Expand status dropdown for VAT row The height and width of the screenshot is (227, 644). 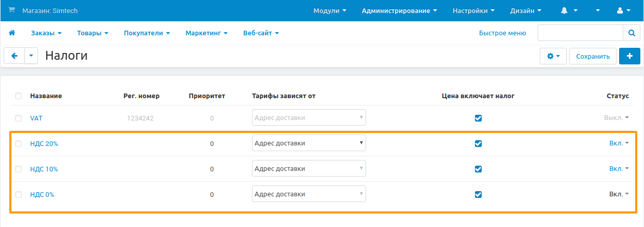click(x=616, y=118)
